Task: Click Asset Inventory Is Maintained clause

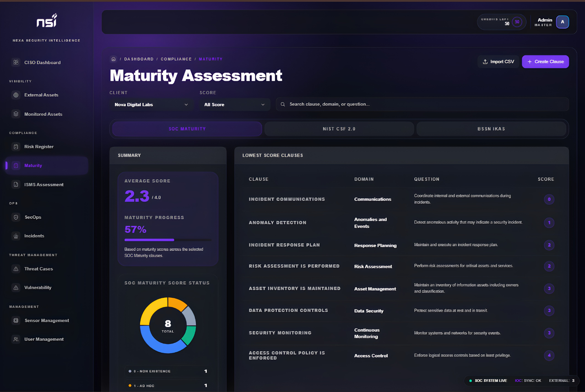Action: tap(295, 289)
